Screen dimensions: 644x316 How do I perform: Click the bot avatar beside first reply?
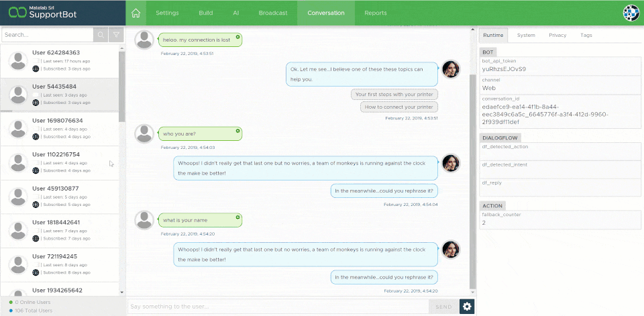[x=451, y=68]
